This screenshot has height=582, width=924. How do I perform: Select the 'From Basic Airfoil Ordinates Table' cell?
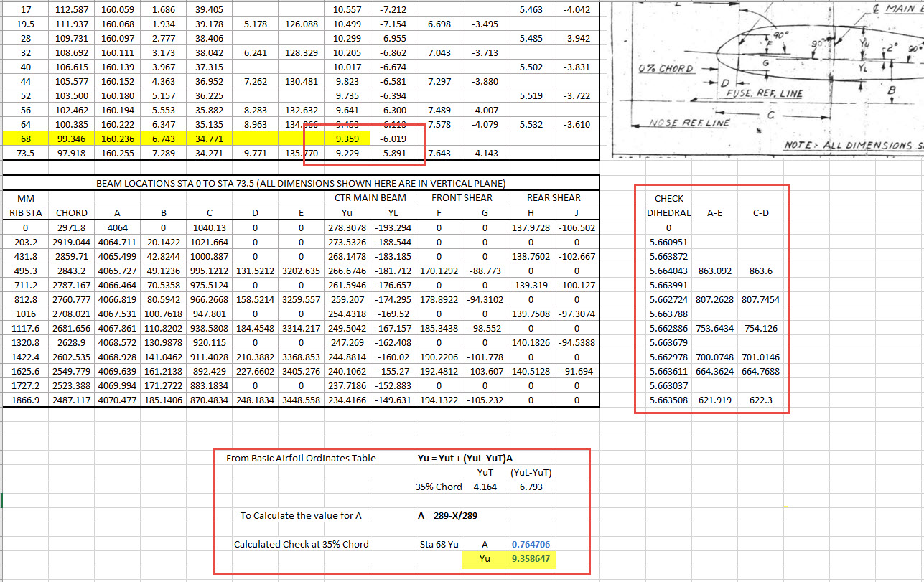tap(301, 458)
